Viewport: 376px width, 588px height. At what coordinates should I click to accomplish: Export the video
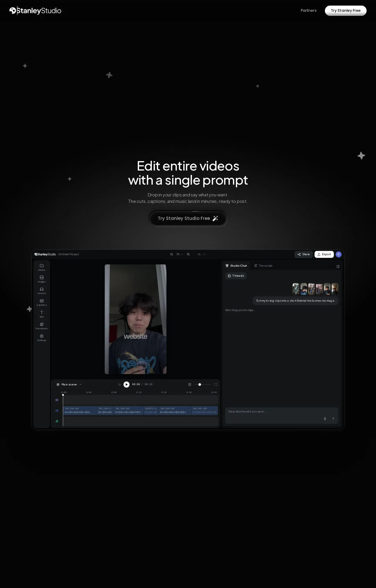324,254
